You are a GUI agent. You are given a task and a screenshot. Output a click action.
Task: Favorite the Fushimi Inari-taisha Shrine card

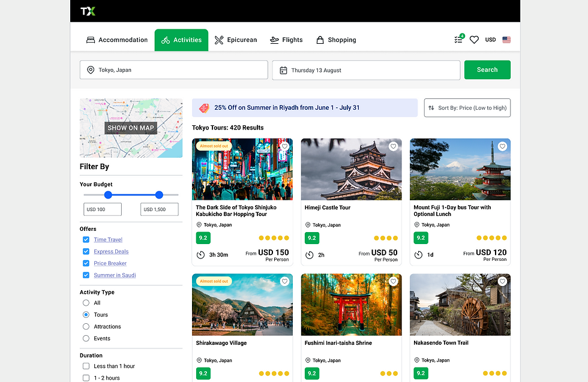coord(393,281)
